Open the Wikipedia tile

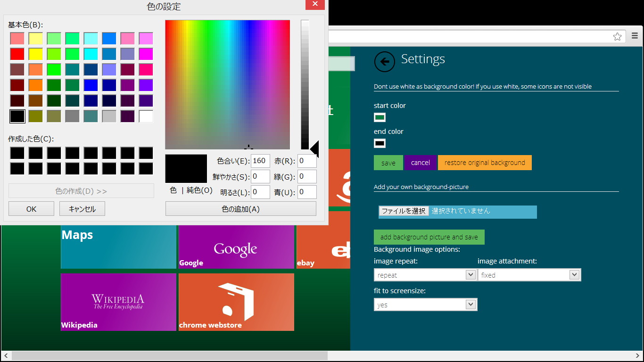coord(118,302)
